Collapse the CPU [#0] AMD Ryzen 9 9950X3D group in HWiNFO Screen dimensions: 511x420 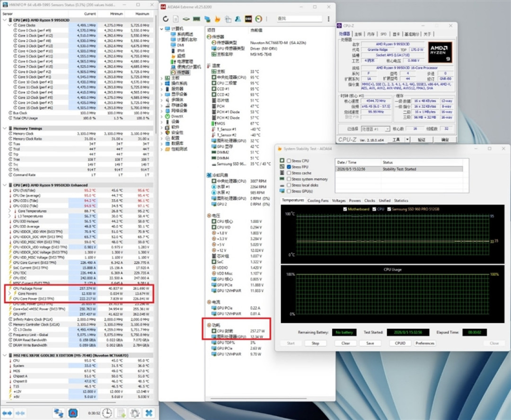[x=5, y=20]
